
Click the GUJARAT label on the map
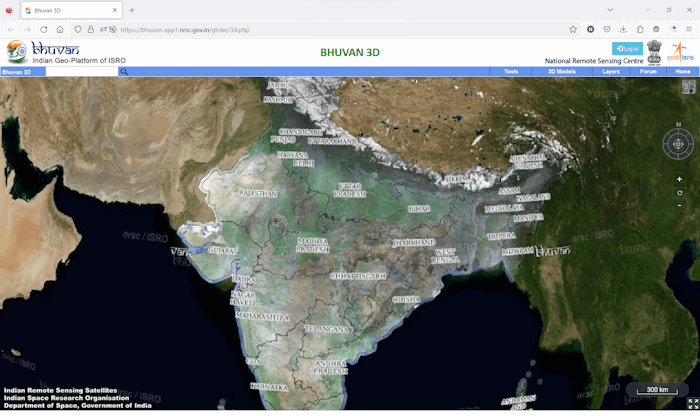tap(223, 251)
